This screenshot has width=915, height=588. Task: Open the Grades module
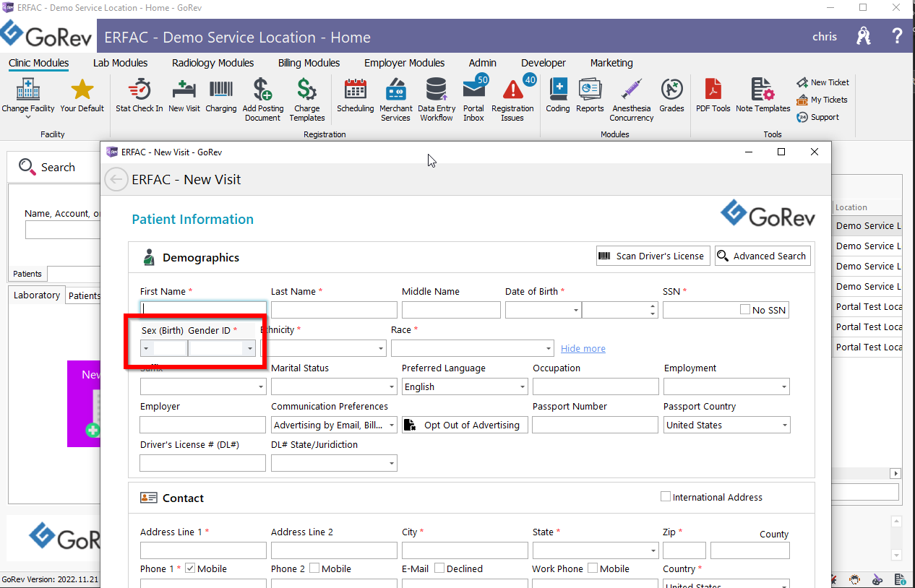(672, 96)
